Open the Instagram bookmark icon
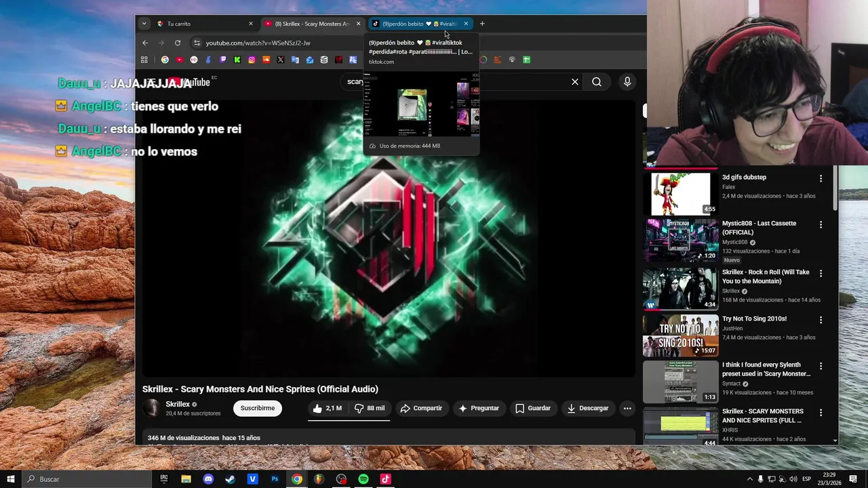Viewport: 868px width, 488px height. (252, 60)
